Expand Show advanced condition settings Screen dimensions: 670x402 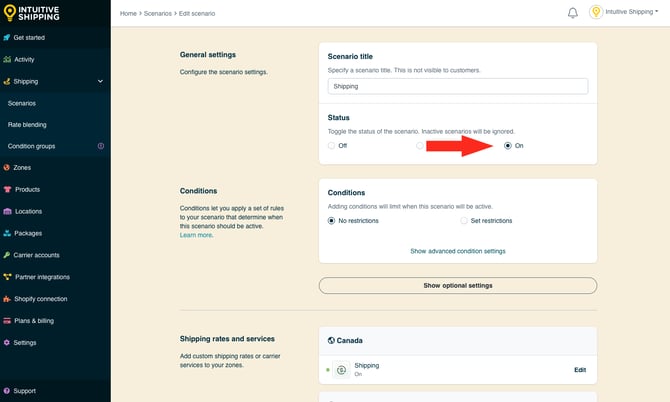pyautogui.click(x=457, y=251)
